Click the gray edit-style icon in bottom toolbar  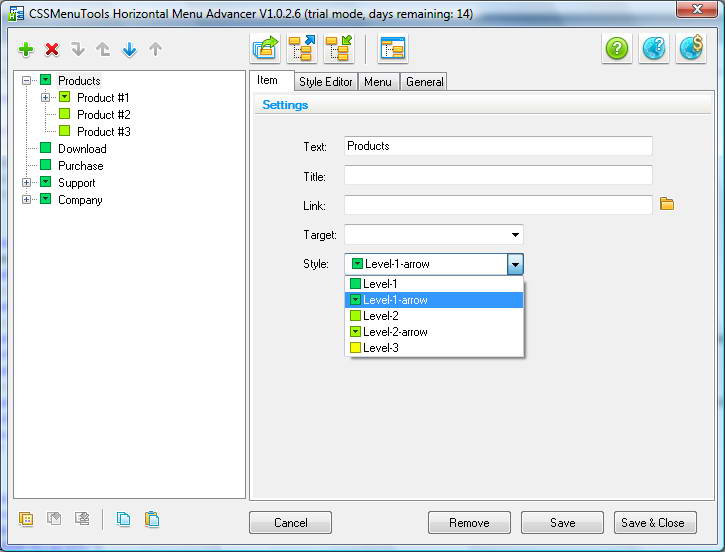pos(82,519)
